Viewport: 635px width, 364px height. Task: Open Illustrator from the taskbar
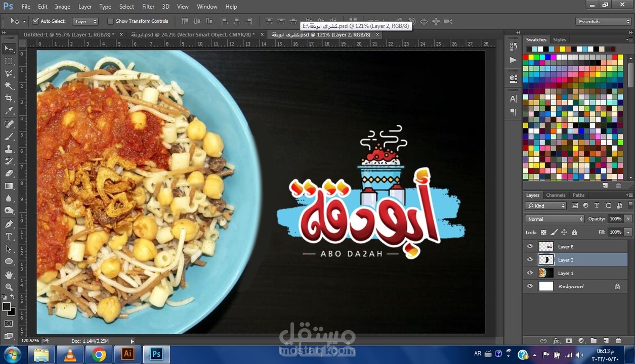[x=128, y=354]
